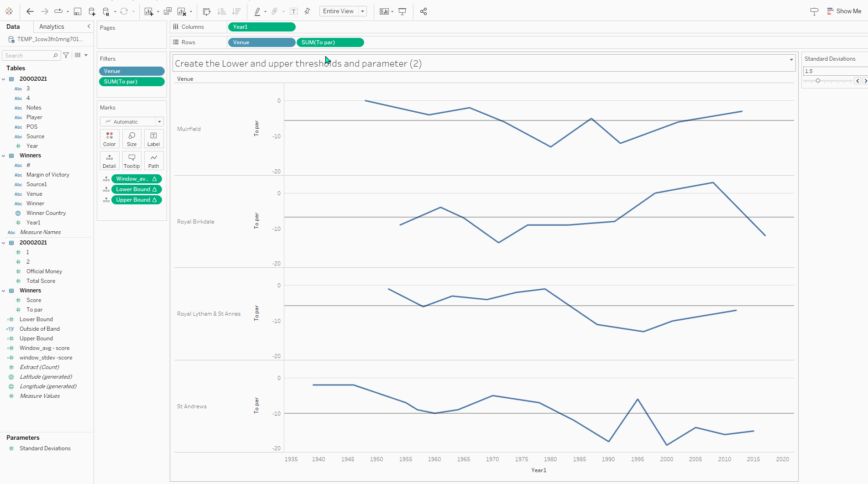The height and width of the screenshot is (484, 868).
Task: Click the Save workbook icon
Action: click(x=78, y=11)
